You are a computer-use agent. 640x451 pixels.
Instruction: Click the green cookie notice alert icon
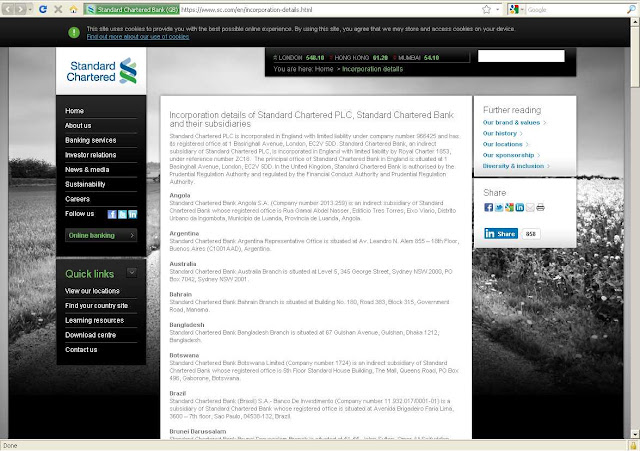(x=74, y=32)
